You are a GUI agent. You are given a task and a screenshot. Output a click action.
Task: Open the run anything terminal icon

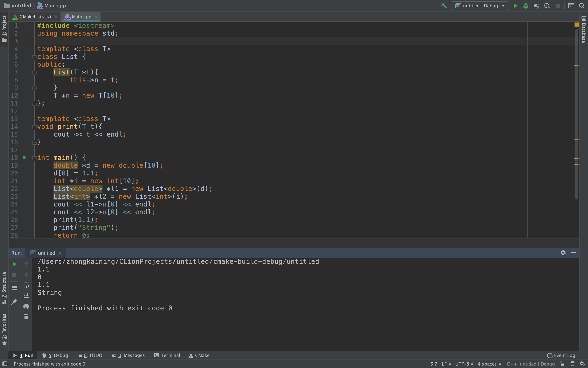pyautogui.click(x=571, y=6)
